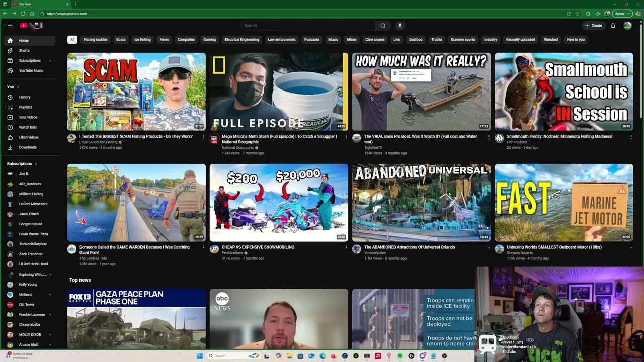Play the Gaza Peace Plan news thumbnail
Image resolution: width=644 pixels, height=362 pixels.
[x=136, y=319]
